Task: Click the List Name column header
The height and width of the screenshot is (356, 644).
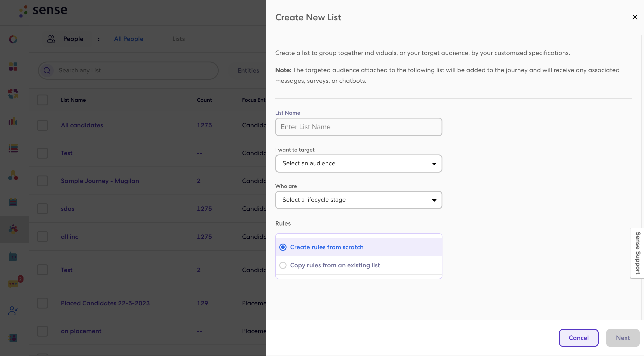Action: [x=73, y=100]
